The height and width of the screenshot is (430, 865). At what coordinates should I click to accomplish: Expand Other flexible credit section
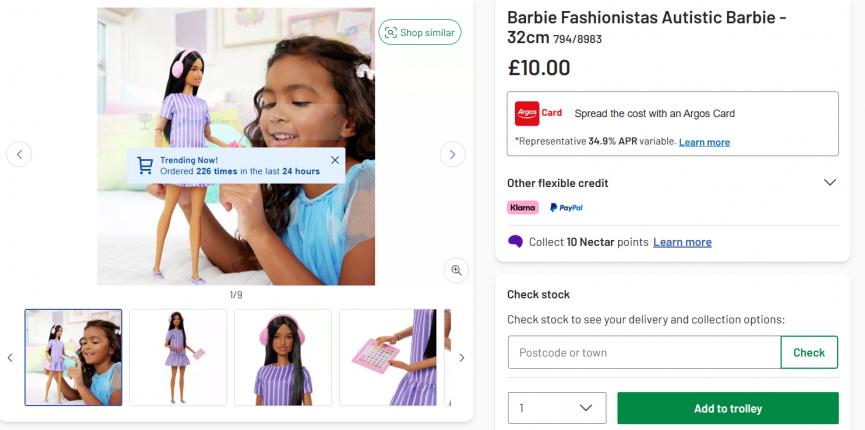tap(829, 183)
